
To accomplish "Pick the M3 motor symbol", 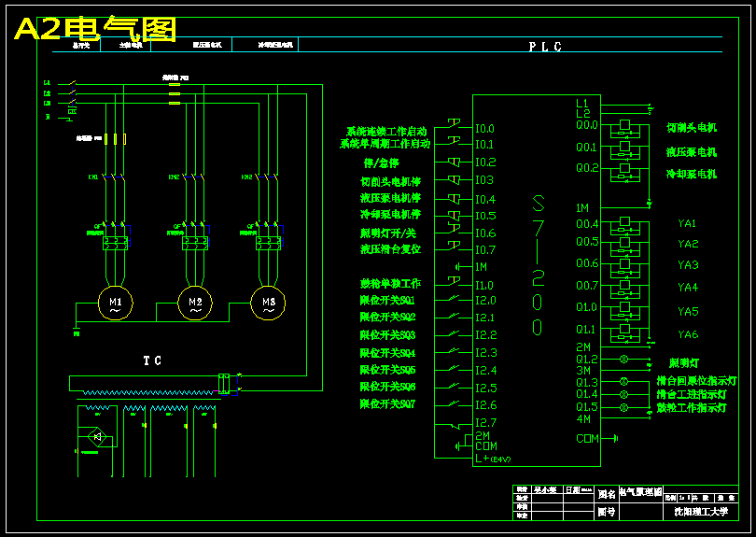I will pos(268,303).
